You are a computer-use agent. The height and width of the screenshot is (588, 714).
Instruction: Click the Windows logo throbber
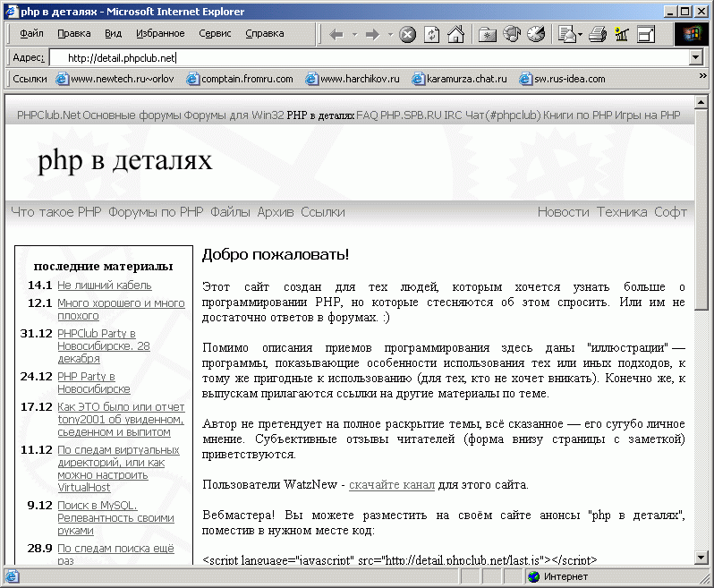pos(692,34)
